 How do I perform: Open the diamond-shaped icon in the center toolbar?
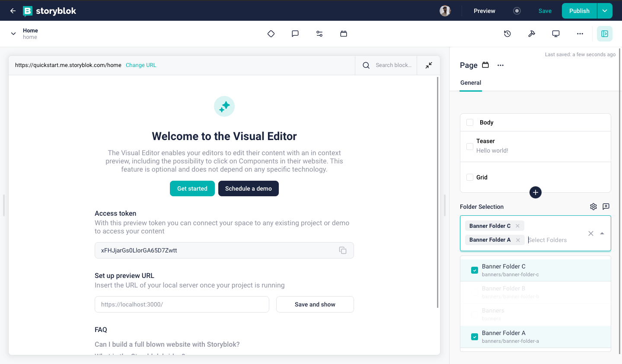271,34
